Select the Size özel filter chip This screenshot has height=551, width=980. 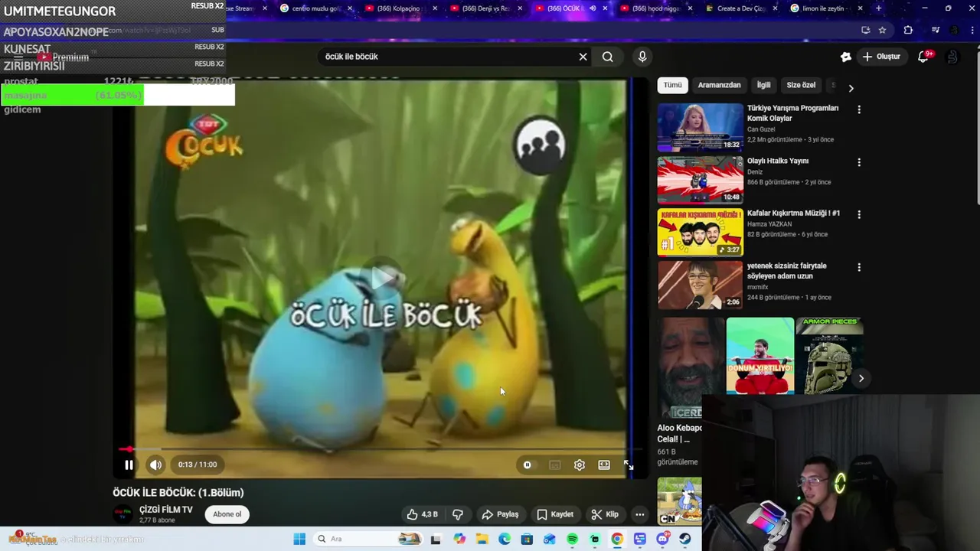pyautogui.click(x=801, y=85)
